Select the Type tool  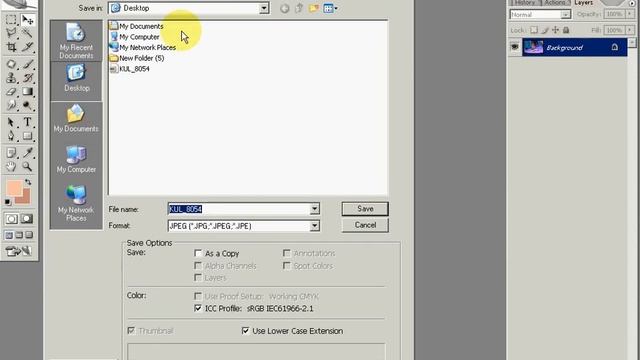point(27,122)
